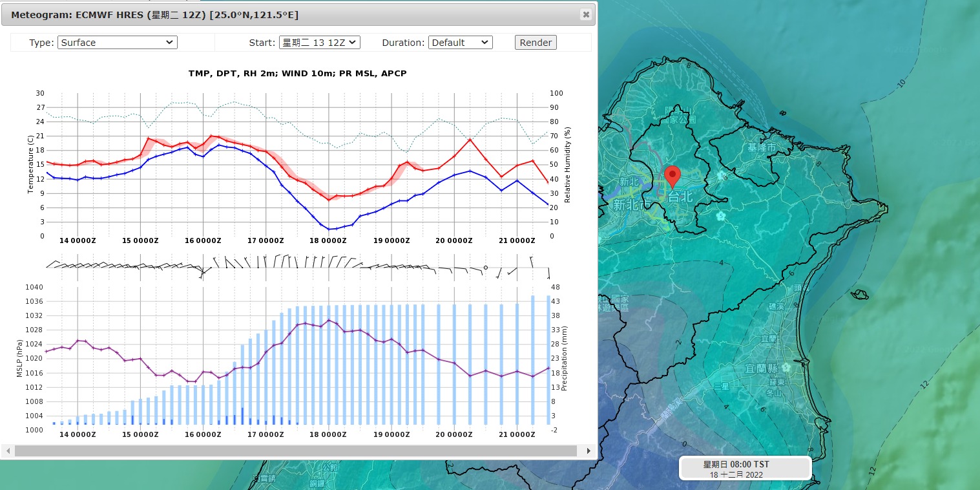Click the '17 0000Z' label on pressure chart

click(x=266, y=434)
